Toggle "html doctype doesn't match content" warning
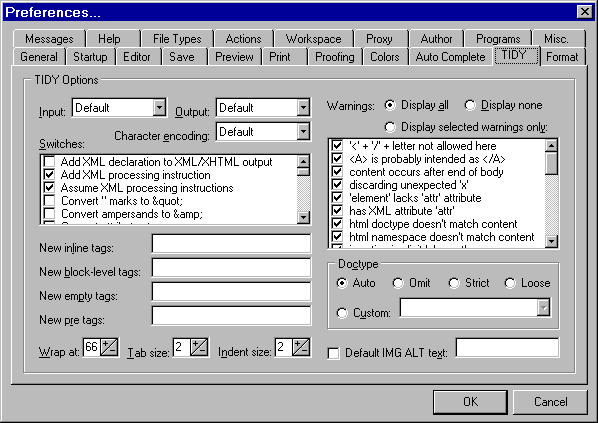The width and height of the screenshot is (598, 423). (x=337, y=224)
